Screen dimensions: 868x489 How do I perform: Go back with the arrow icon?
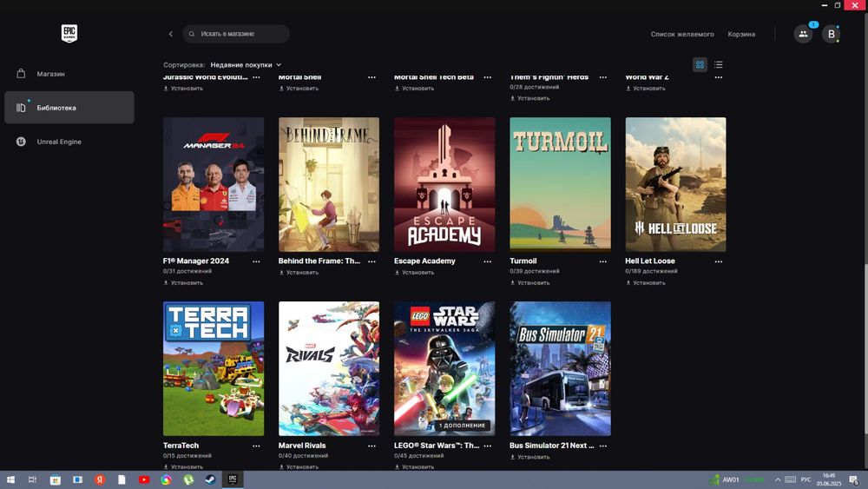(x=170, y=34)
